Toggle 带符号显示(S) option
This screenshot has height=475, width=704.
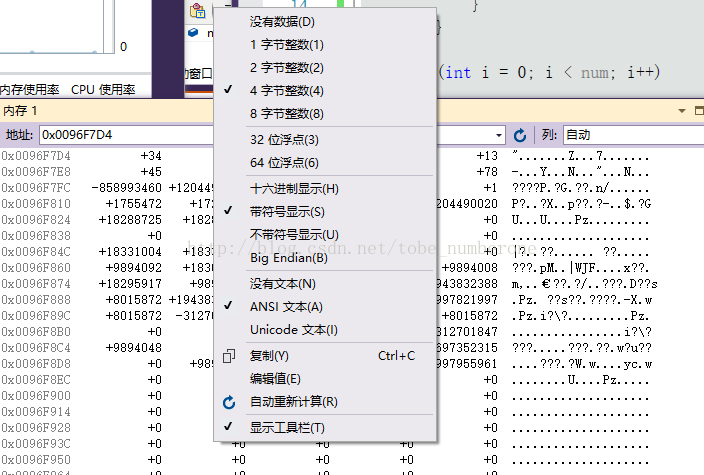[x=323, y=211]
